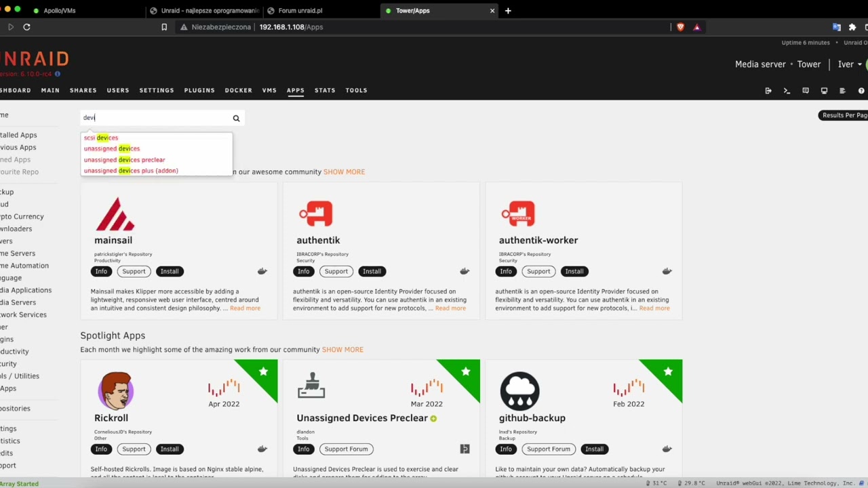Click the authentik-worker app logo
Image resolution: width=868 pixels, height=488 pixels.
pyautogui.click(x=519, y=214)
